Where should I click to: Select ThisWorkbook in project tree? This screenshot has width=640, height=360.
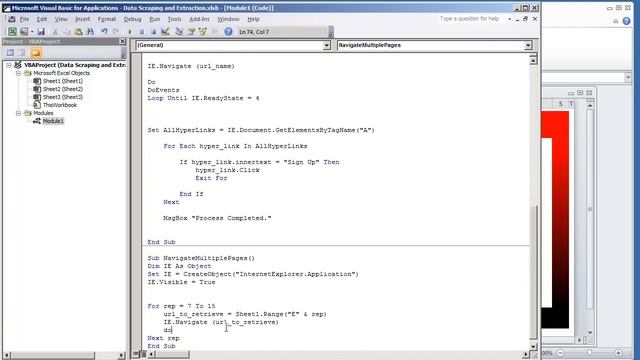click(60, 105)
